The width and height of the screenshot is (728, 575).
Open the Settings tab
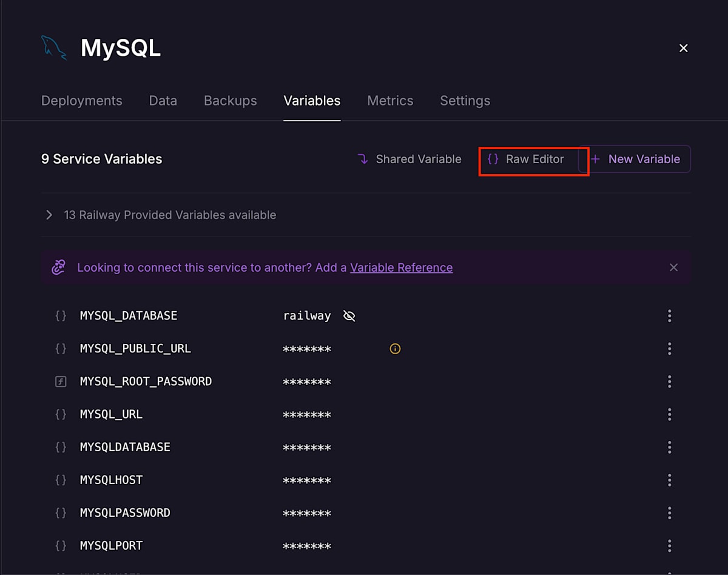(465, 101)
